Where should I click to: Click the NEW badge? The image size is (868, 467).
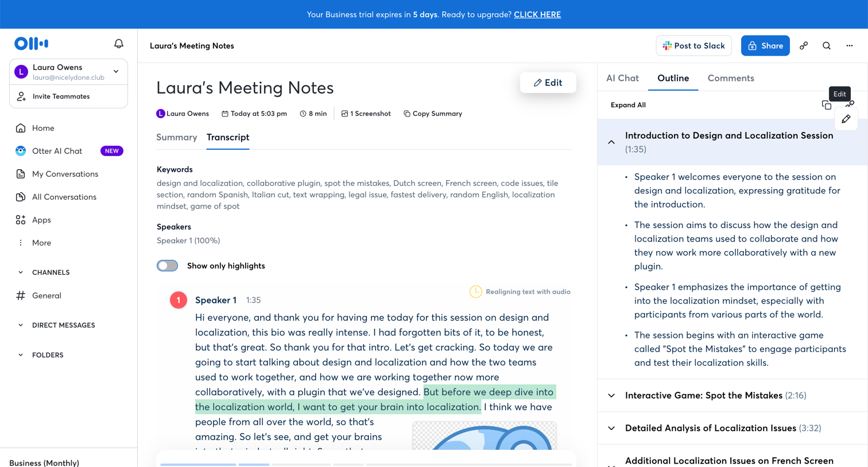pos(112,151)
